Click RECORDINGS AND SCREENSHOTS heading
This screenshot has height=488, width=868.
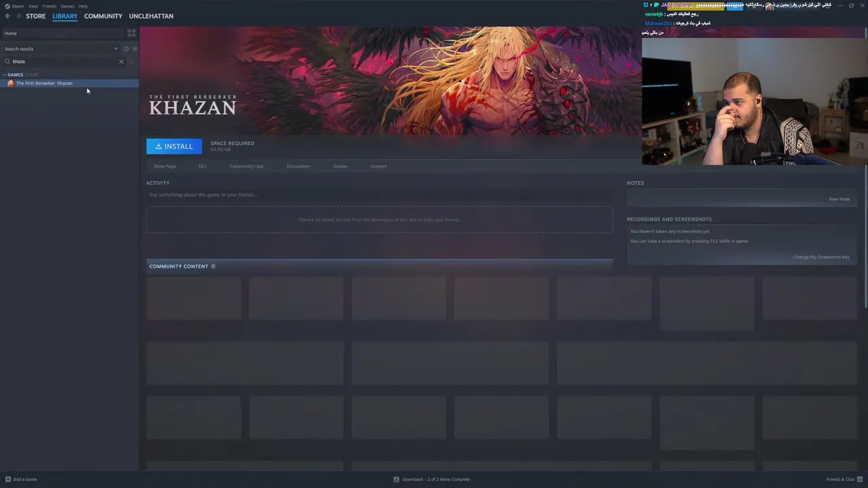pos(669,219)
